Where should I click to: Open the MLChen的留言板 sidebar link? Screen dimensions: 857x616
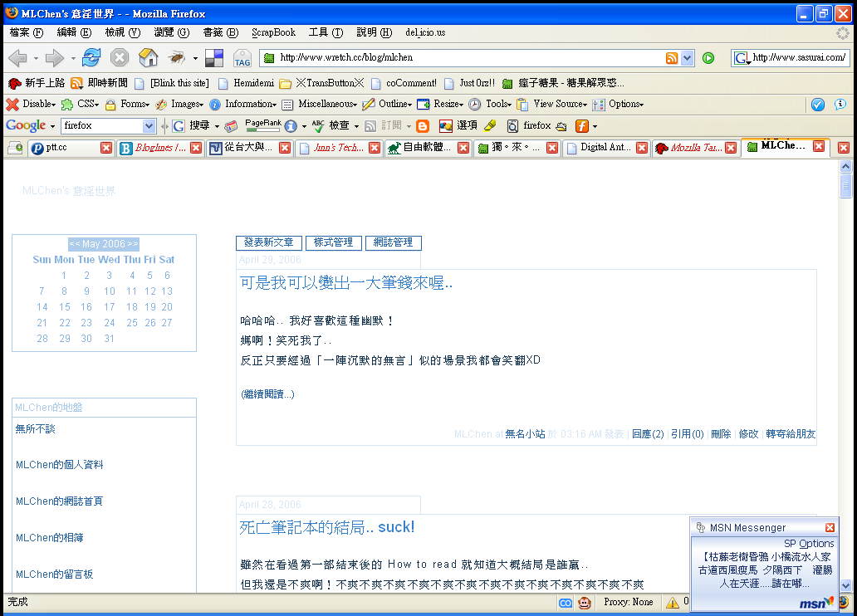point(55,574)
